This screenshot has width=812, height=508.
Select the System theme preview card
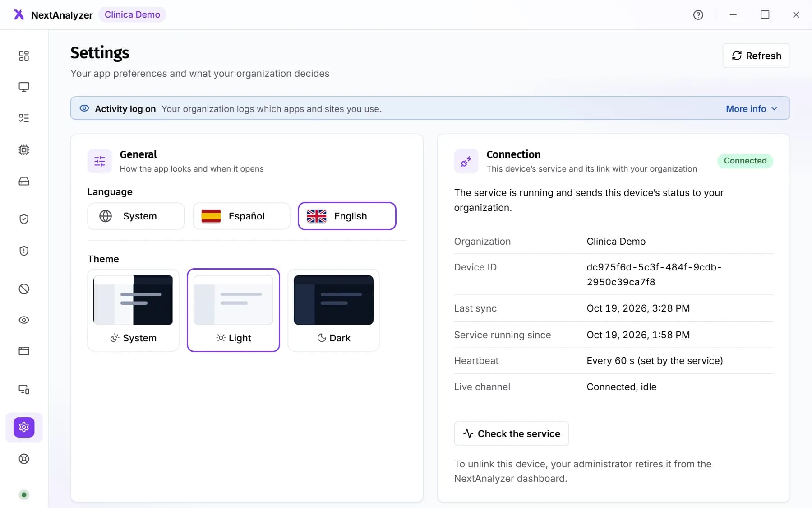pos(133,310)
